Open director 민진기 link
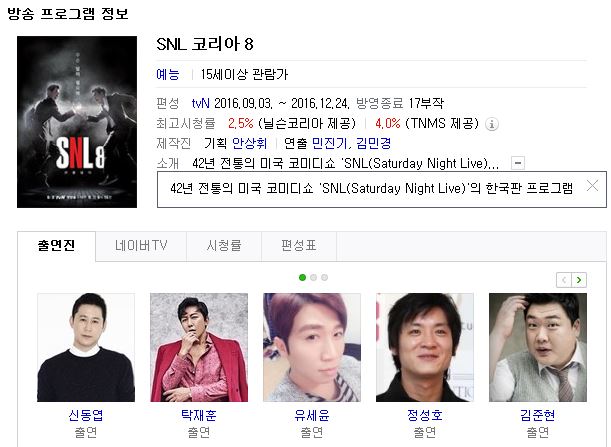The image size is (611, 447). pos(329,143)
